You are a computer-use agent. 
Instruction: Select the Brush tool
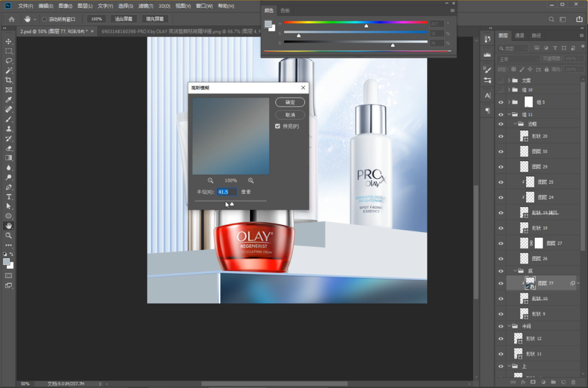pos(9,119)
